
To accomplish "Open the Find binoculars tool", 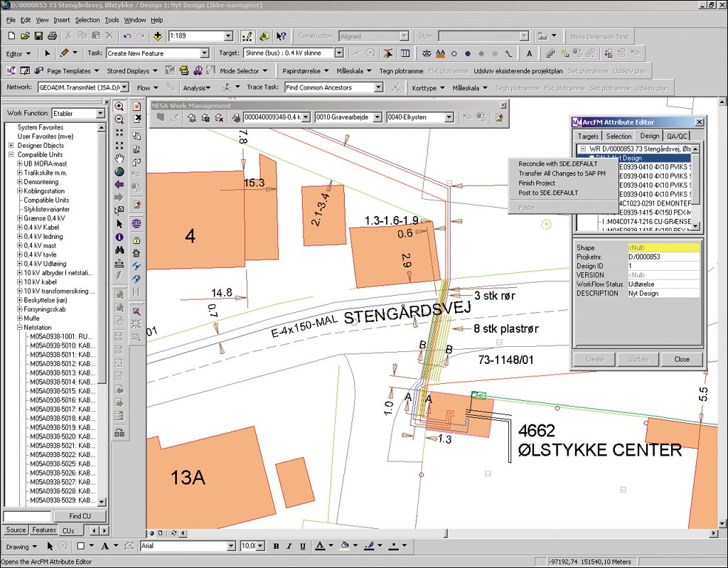I will pyautogui.click(x=119, y=250).
